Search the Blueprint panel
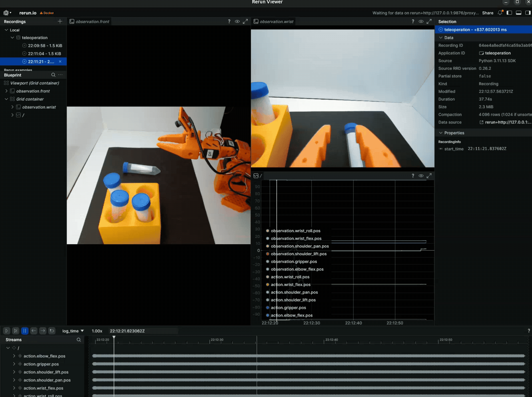Viewport: 532px width, 397px height. [53, 75]
